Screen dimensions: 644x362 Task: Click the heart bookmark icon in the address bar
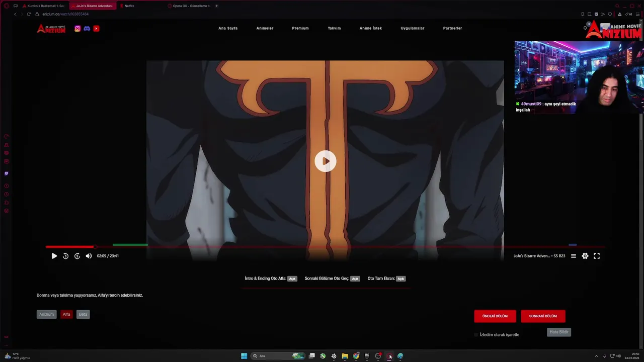pos(610,14)
